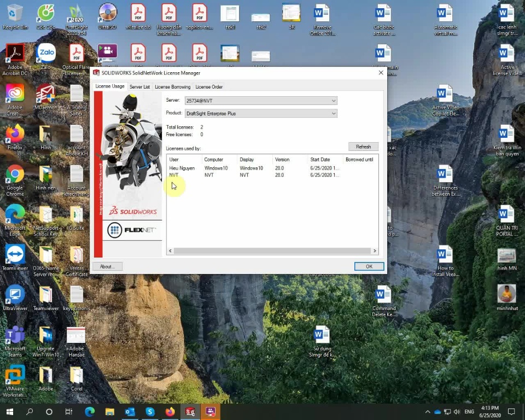Open the Recycle Bin desktop icon

15,17
